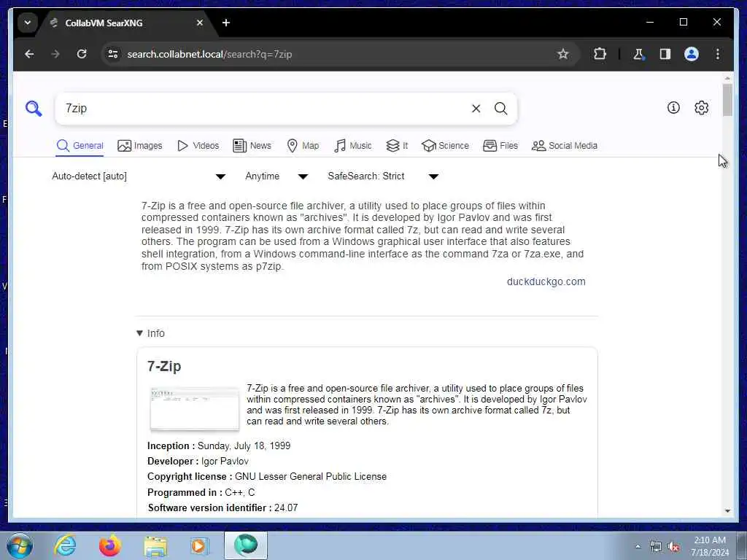
Task: Switch to the Science tab
Action: coord(446,146)
